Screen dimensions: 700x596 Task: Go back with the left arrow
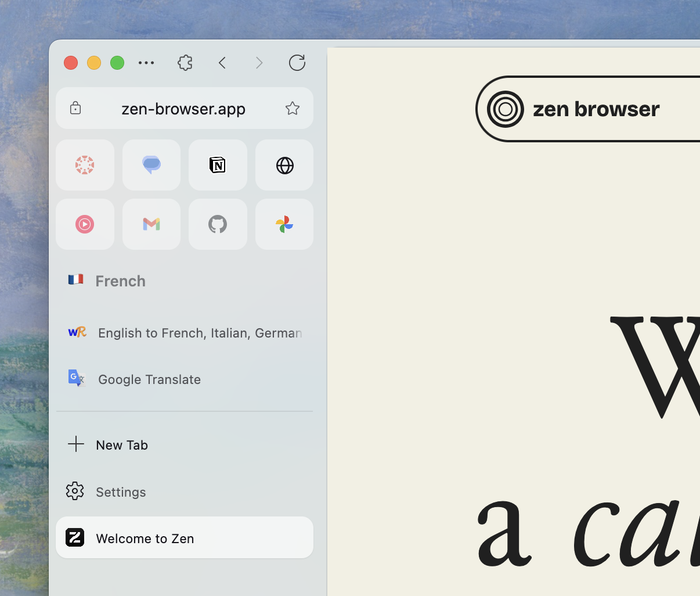pyautogui.click(x=222, y=63)
